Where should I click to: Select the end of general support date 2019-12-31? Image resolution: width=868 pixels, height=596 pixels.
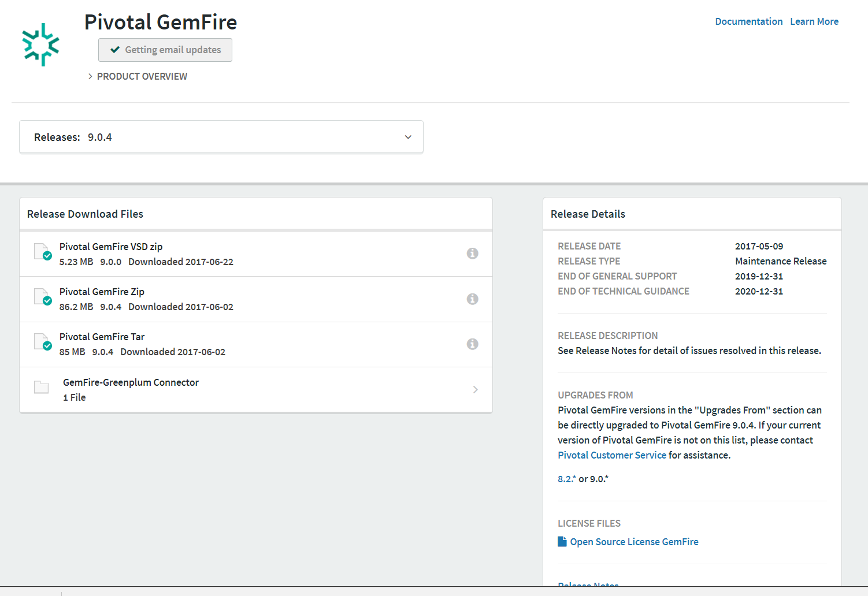pyautogui.click(x=759, y=276)
